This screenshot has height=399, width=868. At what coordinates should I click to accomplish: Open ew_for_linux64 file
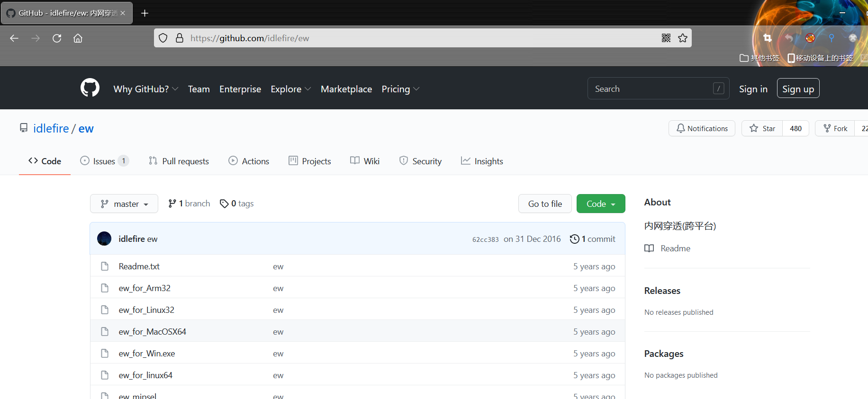(145, 375)
